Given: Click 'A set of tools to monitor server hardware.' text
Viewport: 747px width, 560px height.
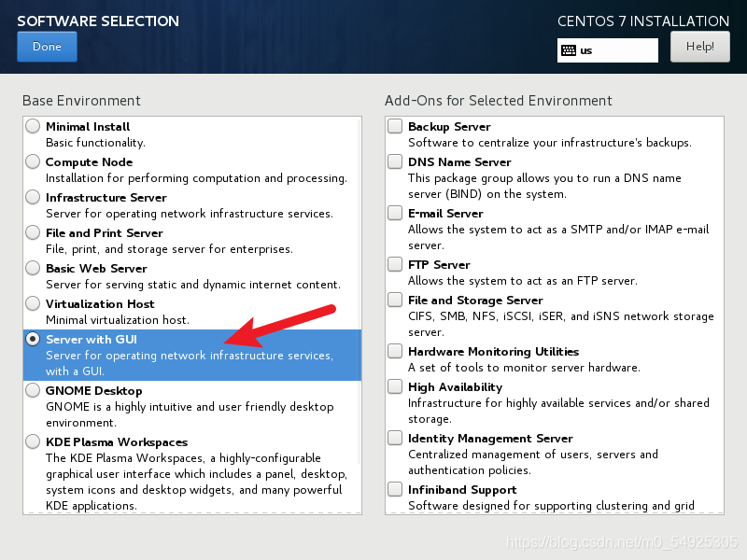Looking at the screenshot, I should click(x=524, y=368).
